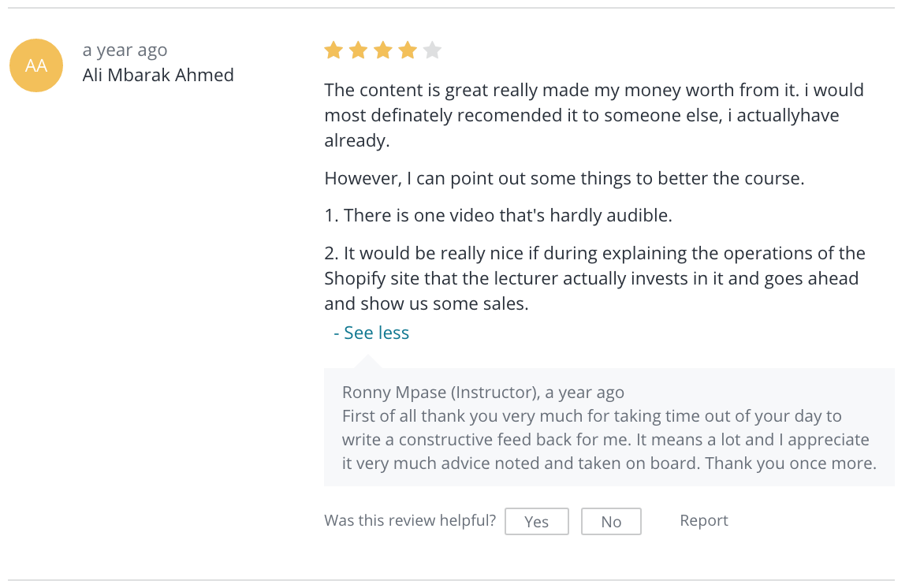Click the 'Was this review helpful?' label
Screen dimensions: 909x588
click(x=410, y=520)
